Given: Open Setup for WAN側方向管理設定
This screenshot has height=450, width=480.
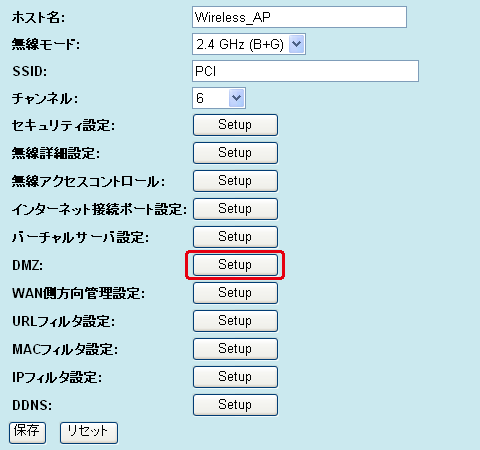Looking at the screenshot, I should [x=235, y=293].
